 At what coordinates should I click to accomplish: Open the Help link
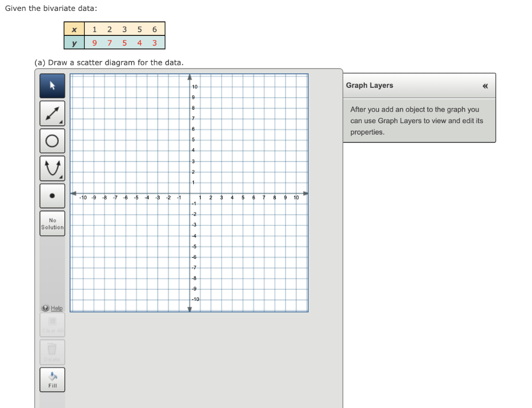[57, 308]
